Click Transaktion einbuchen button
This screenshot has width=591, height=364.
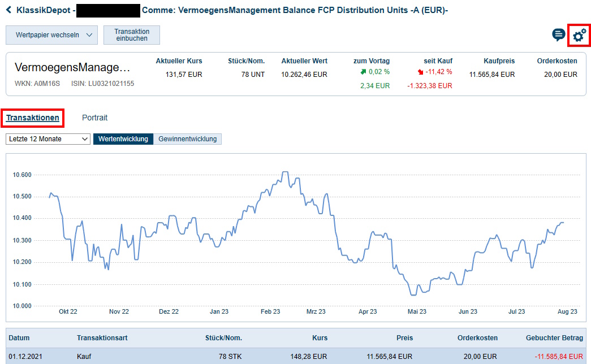(x=132, y=35)
